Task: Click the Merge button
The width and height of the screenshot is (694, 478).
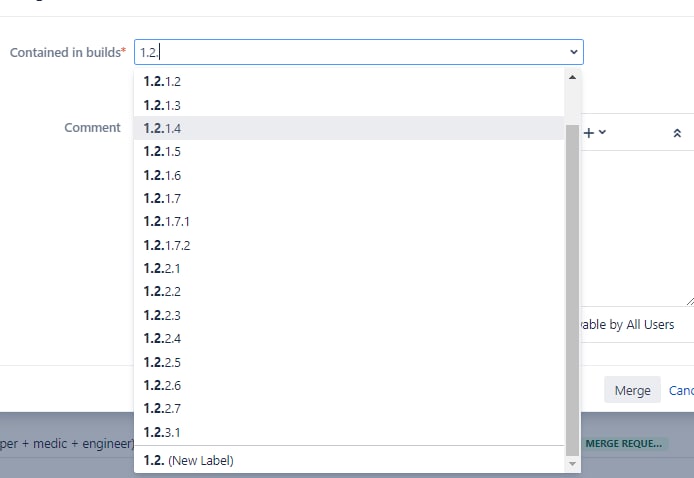Action: pyautogui.click(x=632, y=390)
